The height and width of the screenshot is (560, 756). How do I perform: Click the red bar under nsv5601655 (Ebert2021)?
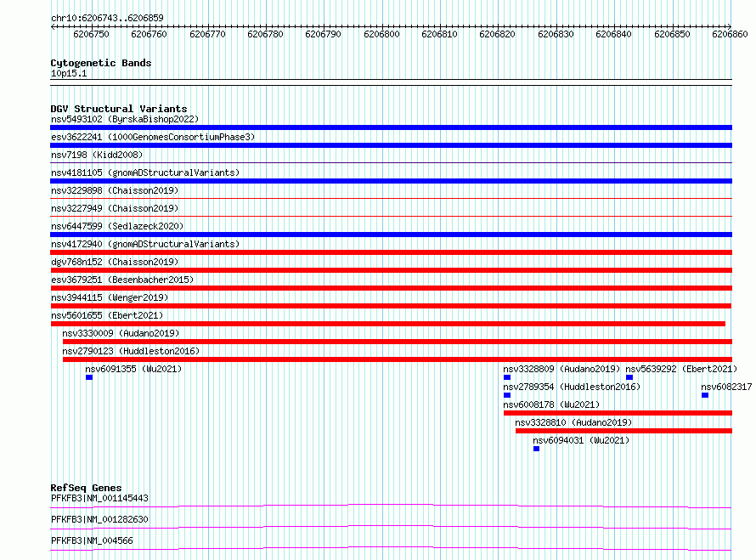coord(387,324)
